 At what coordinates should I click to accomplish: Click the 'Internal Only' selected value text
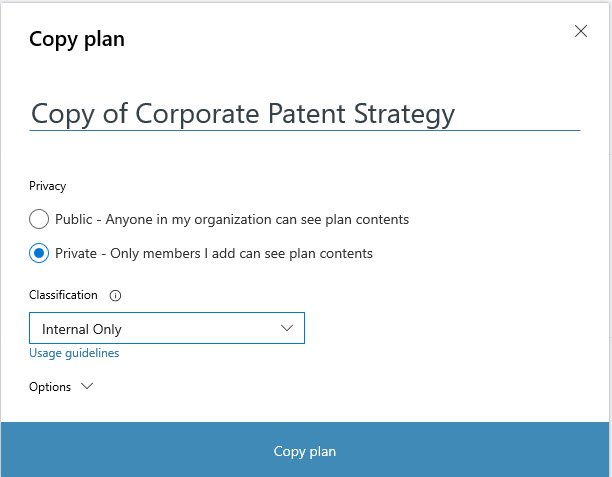tap(82, 329)
